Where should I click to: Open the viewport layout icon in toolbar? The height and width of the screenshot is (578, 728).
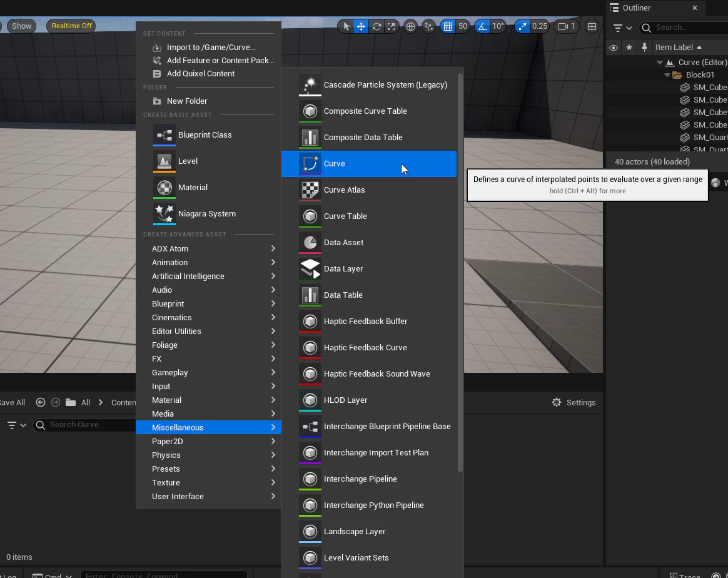click(592, 26)
